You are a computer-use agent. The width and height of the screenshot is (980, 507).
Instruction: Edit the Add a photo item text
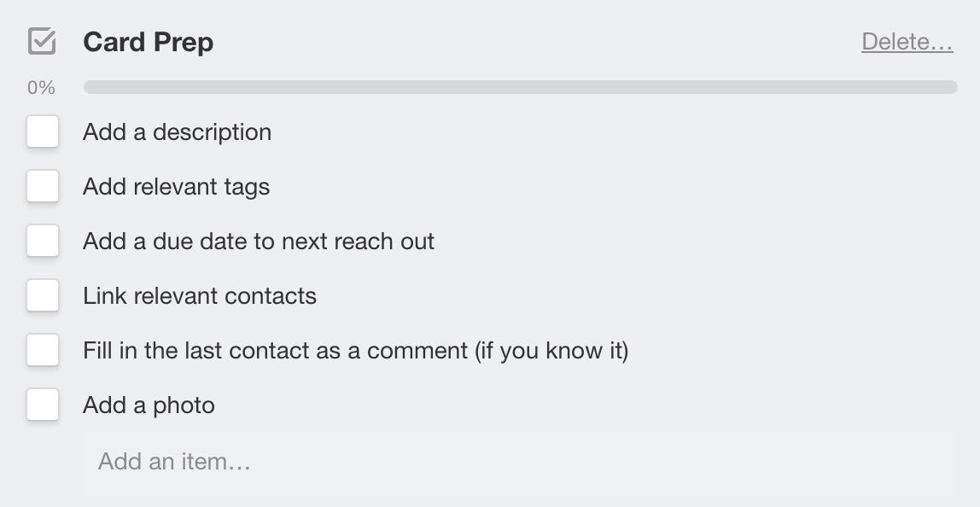[x=149, y=405]
